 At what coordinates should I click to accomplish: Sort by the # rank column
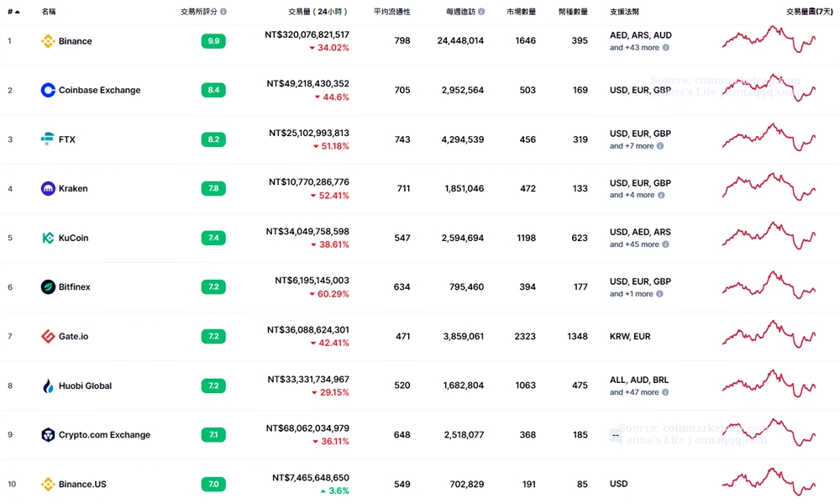(13, 12)
